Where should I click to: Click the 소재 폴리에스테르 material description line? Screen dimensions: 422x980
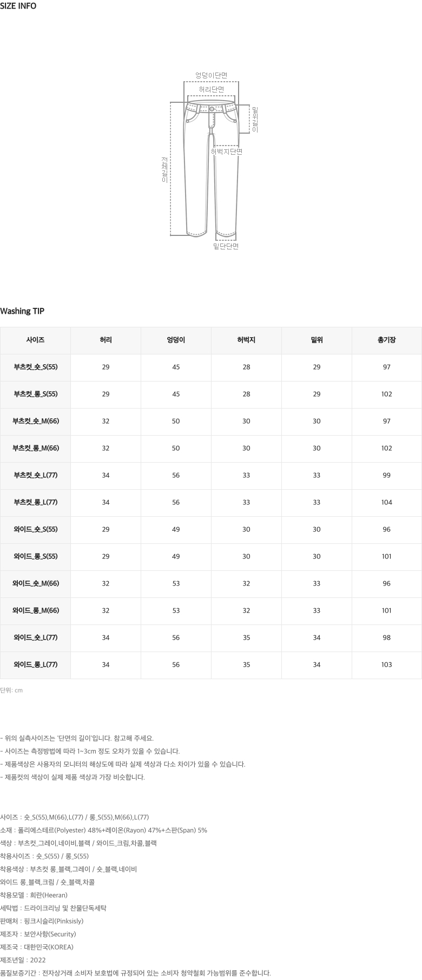click(x=103, y=830)
